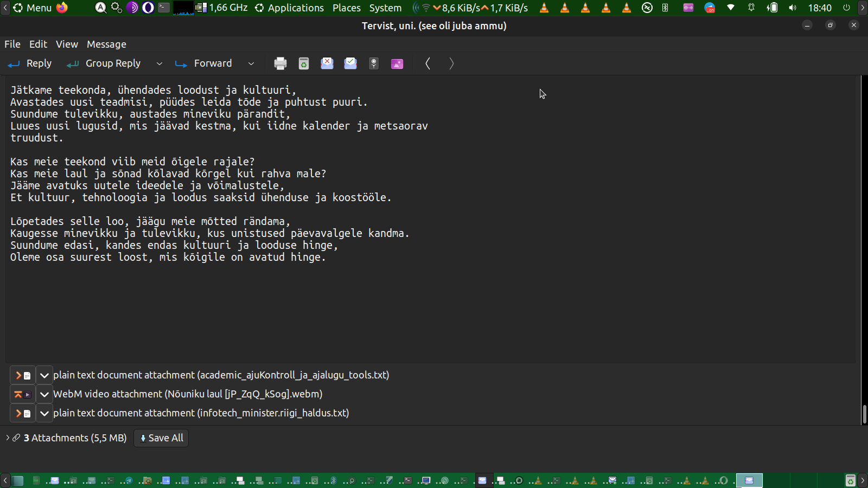Click the message body vertical scrollbar

[864, 414]
